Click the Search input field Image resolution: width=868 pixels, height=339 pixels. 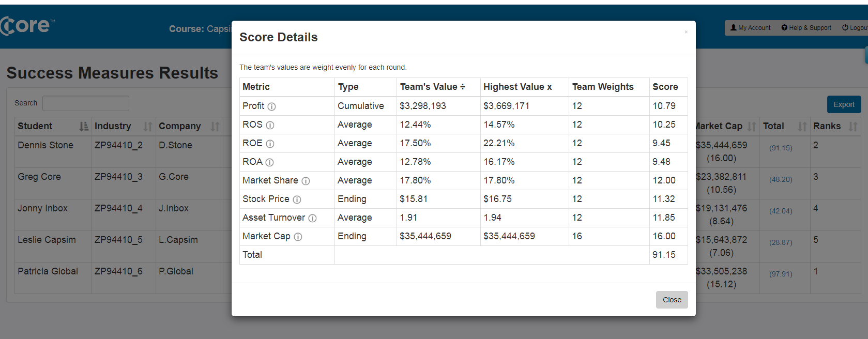pyautogui.click(x=86, y=103)
